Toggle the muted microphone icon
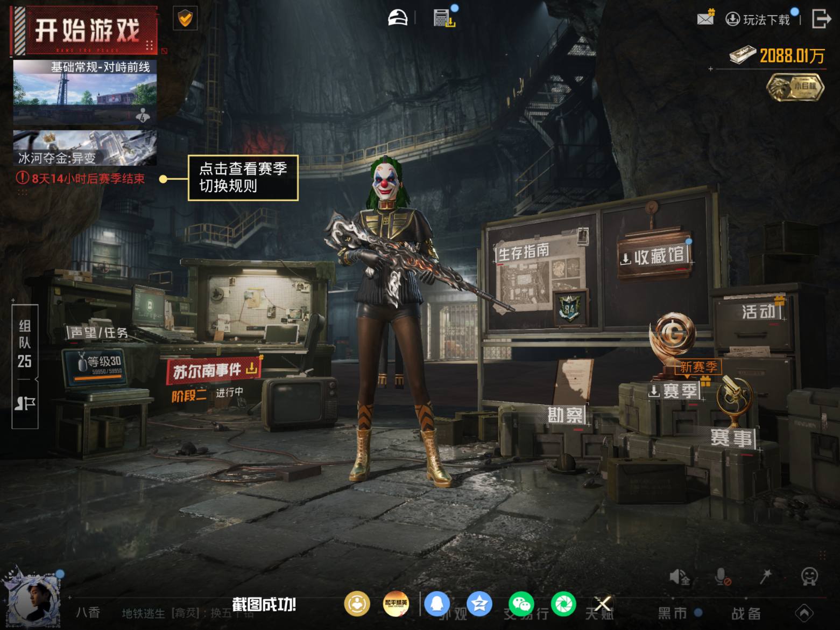 coord(722,577)
